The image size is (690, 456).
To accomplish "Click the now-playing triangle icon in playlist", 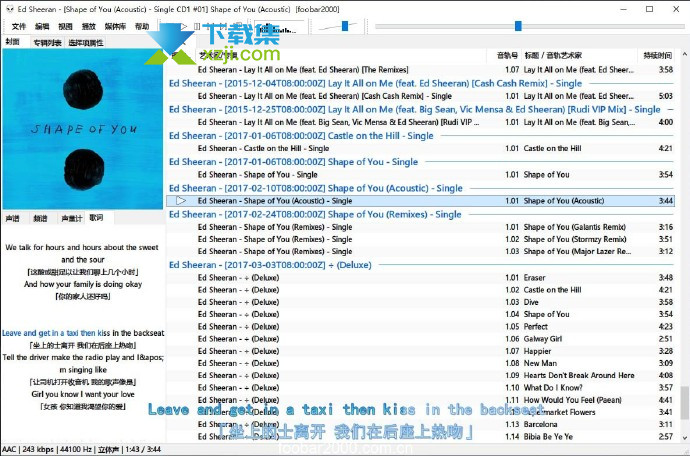I will [x=181, y=201].
